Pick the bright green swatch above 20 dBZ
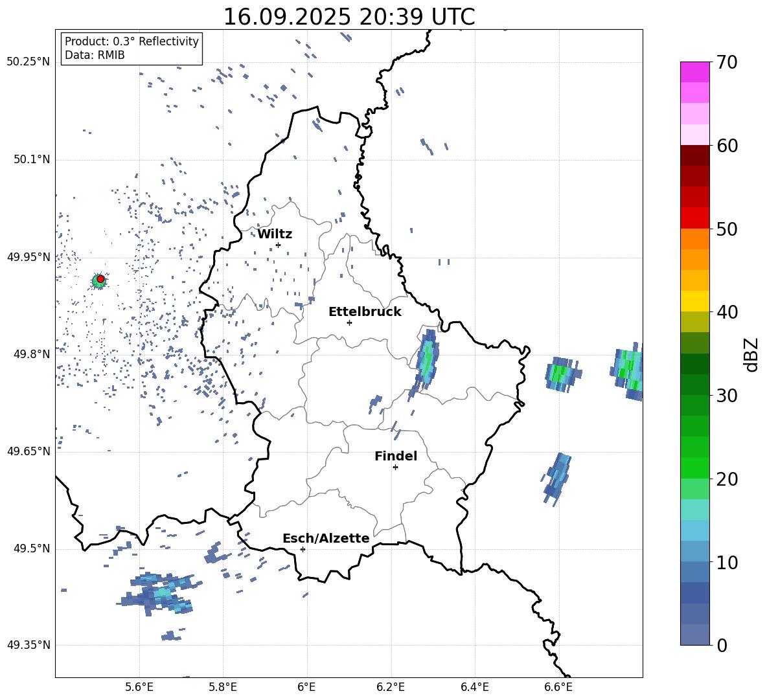This screenshot has width=767, height=700. [x=694, y=468]
